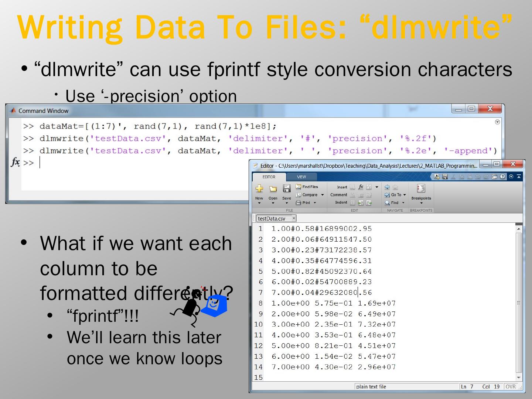Viewport: 532px width, 399px height.
Task: Toggle OVR overwrite mode in status bar
Action: (510, 386)
